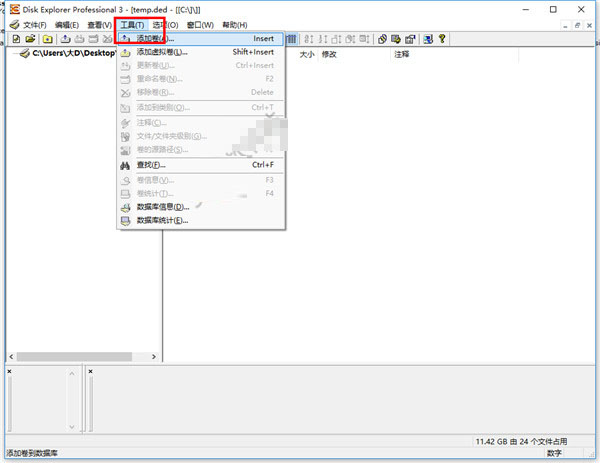The height and width of the screenshot is (463, 600).
Task: Click the options toolbar icon before the monitor icon
Action: [410, 39]
